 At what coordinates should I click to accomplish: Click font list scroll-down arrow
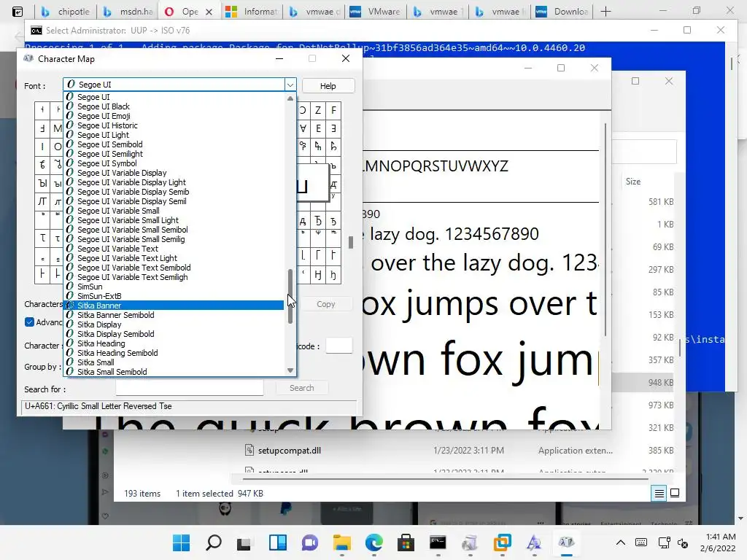[290, 370]
